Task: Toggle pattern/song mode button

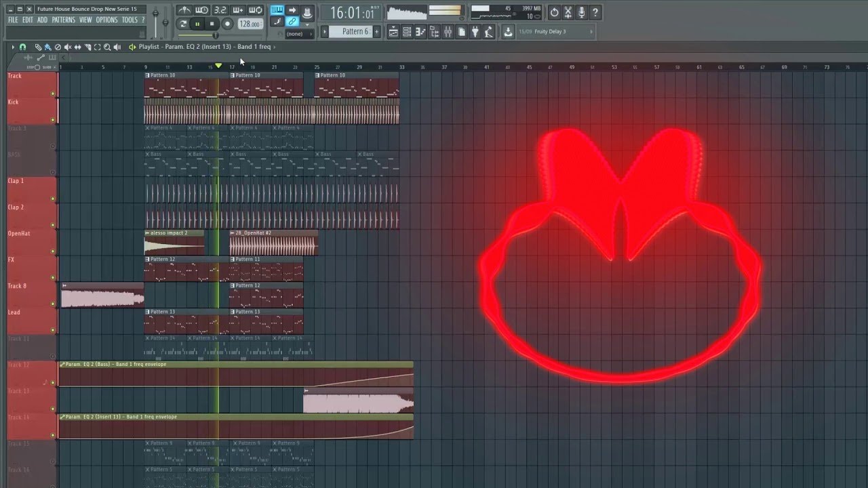Action: click(x=183, y=24)
